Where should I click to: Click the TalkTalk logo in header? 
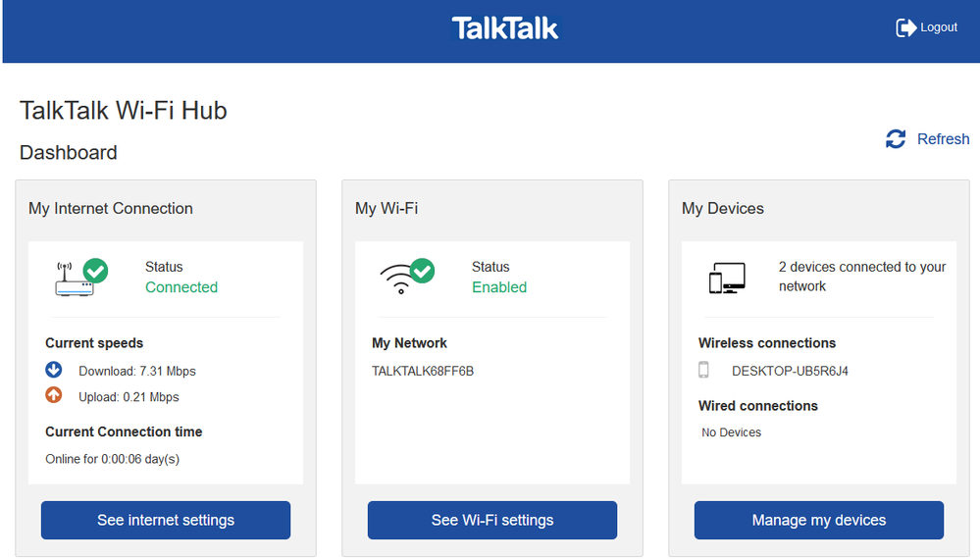point(505,28)
